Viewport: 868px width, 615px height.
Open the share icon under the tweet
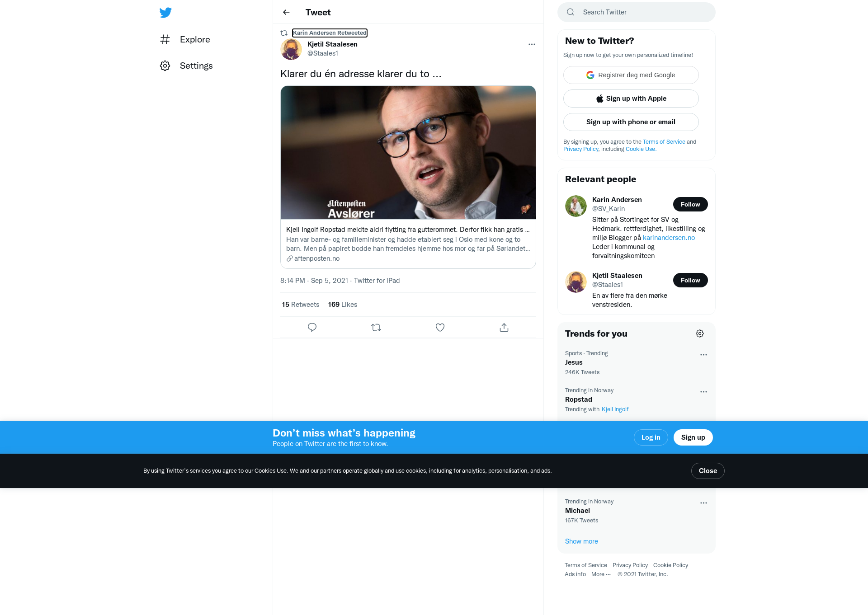pyautogui.click(x=504, y=328)
